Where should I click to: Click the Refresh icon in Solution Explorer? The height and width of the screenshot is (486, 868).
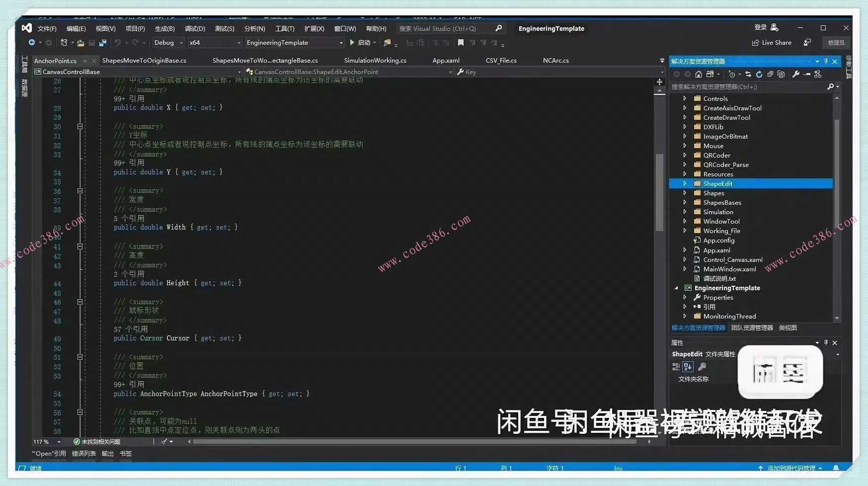(759, 74)
